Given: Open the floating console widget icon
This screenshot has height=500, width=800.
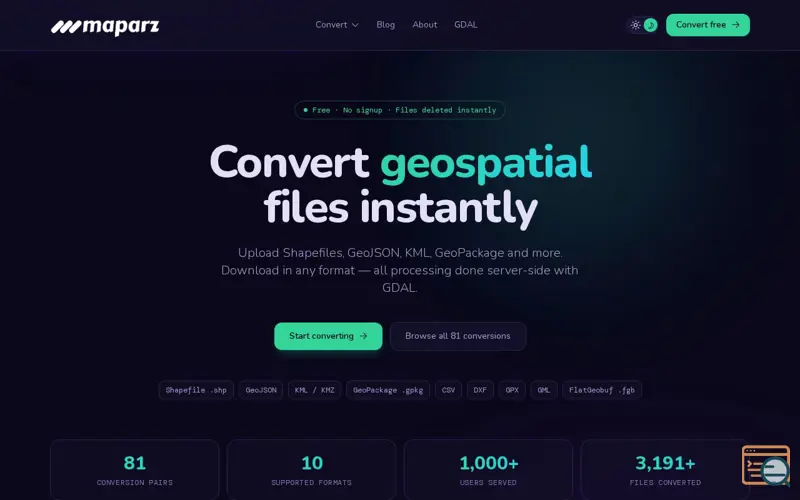Looking at the screenshot, I should tap(766, 465).
